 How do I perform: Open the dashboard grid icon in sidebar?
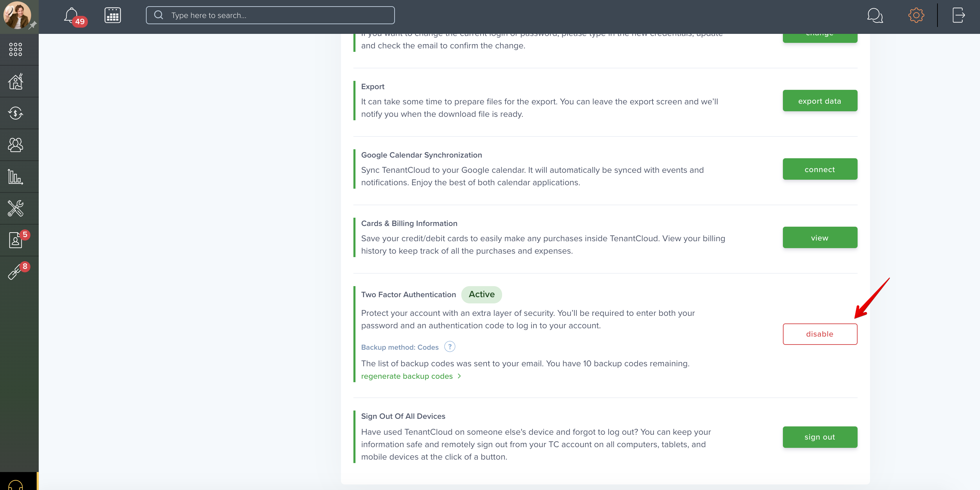click(x=16, y=49)
